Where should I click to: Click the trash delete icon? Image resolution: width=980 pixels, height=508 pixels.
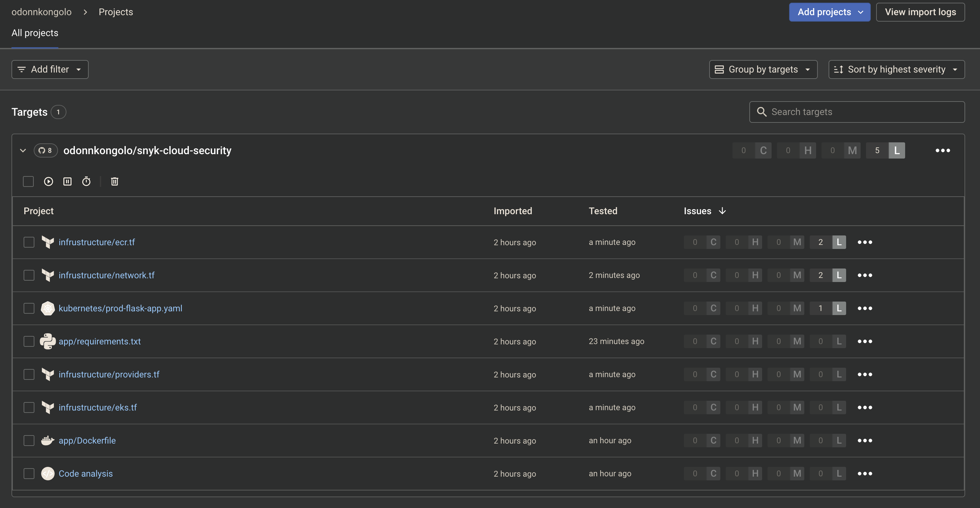115,181
